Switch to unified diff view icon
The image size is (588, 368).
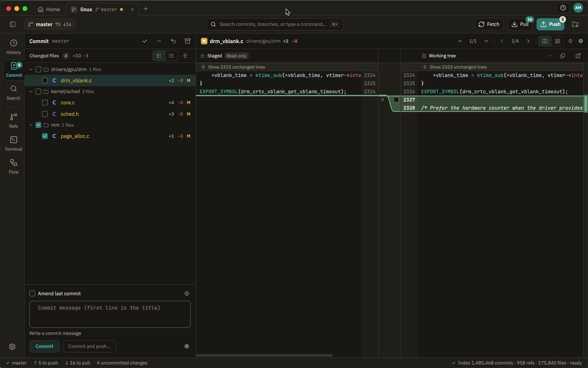pyautogui.click(x=558, y=41)
